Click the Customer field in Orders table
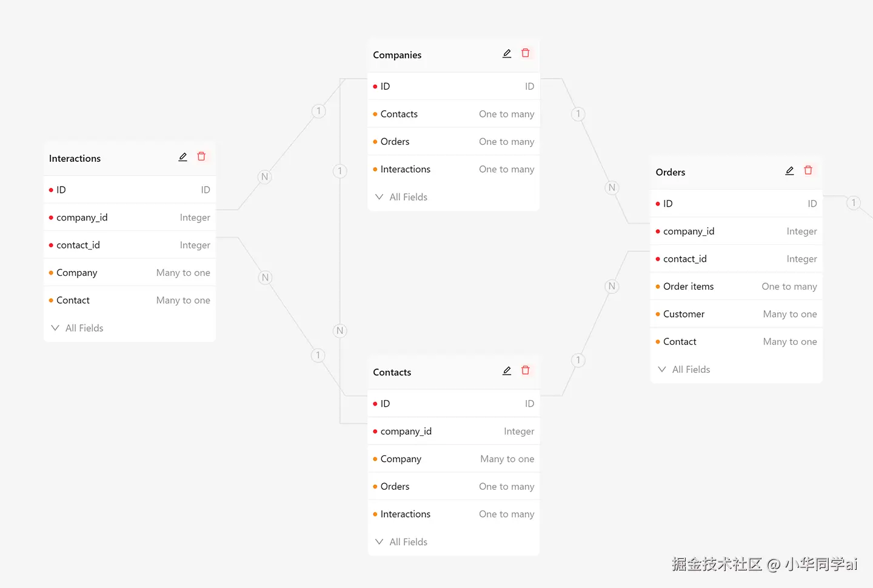This screenshot has height=588, width=873. (x=683, y=314)
